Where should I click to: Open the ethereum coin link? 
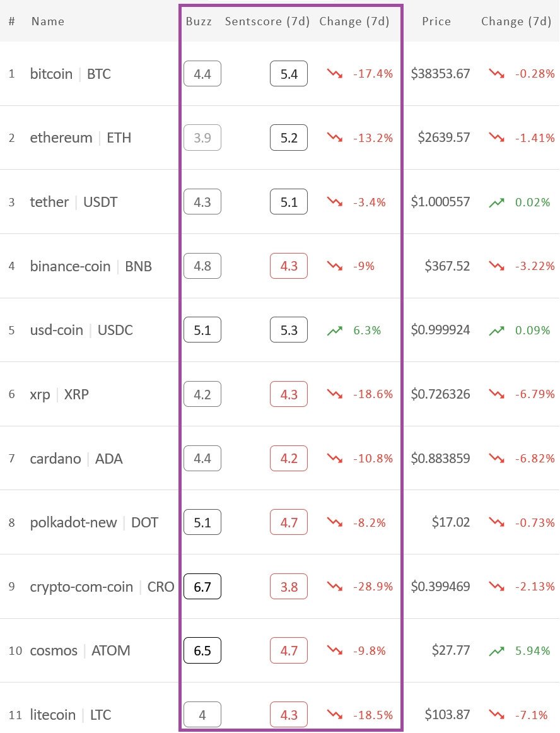tap(61, 138)
